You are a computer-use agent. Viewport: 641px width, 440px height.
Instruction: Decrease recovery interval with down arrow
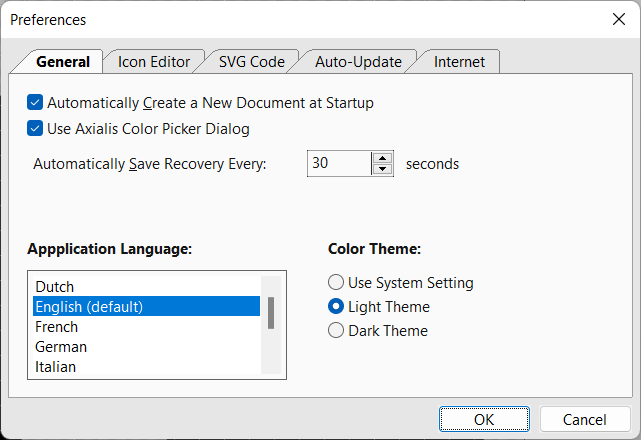382,169
